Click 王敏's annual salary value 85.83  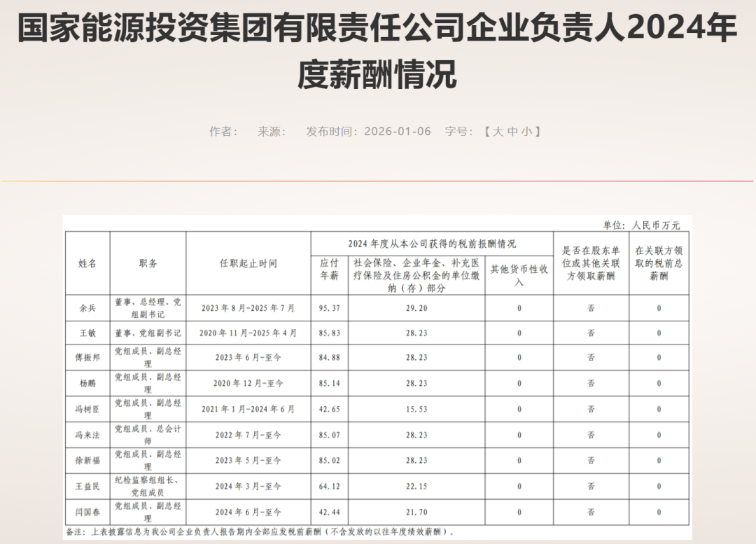pyautogui.click(x=329, y=333)
